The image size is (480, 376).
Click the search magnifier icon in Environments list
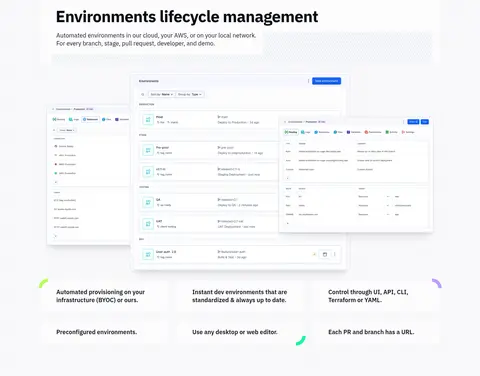[x=143, y=95]
